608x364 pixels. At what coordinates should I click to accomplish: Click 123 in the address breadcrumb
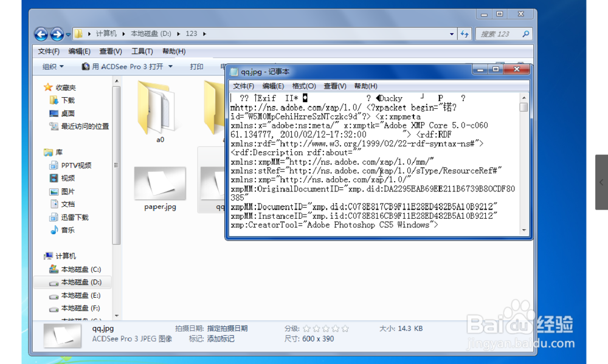point(191,33)
